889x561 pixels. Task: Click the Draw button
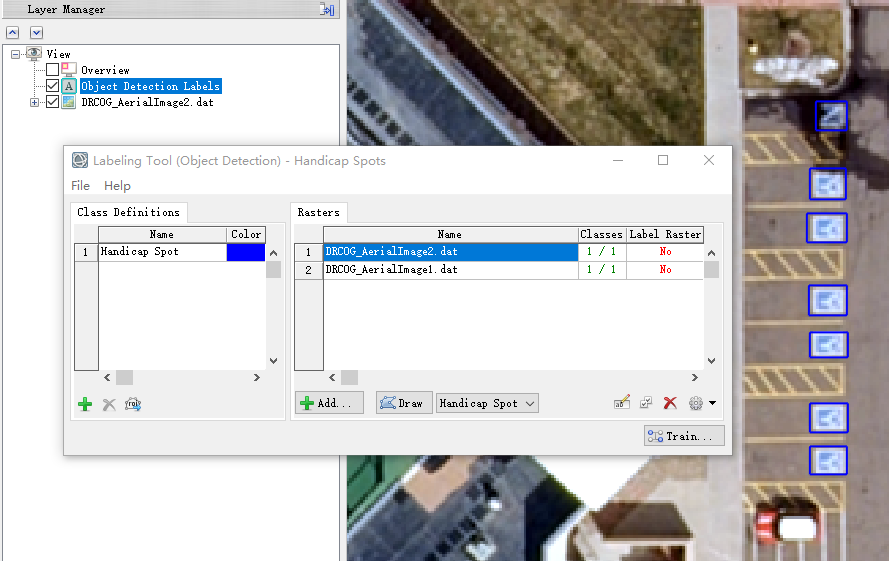point(404,403)
